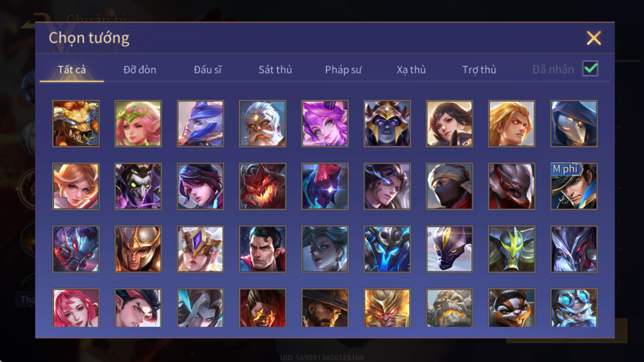The width and height of the screenshot is (644, 362).
Task: Pick the hero tagged 'M phí'
Action: 574,186
